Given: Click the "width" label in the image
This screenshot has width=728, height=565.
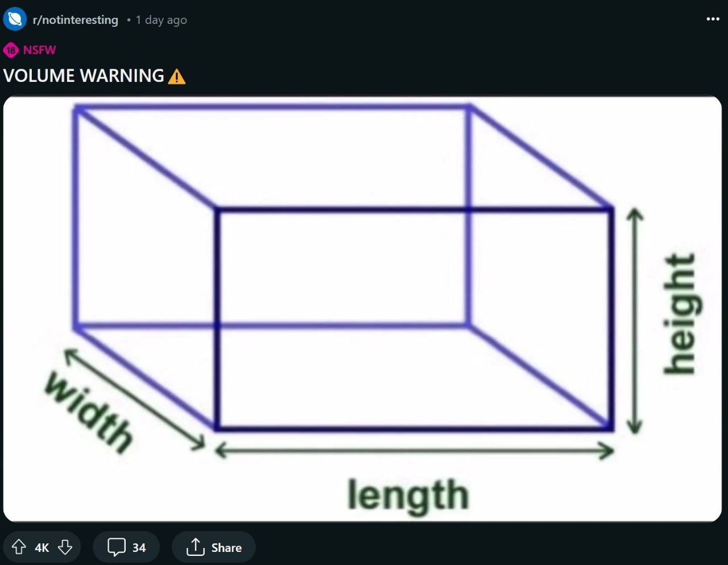Looking at the screenshot, I should pos(89,412).
